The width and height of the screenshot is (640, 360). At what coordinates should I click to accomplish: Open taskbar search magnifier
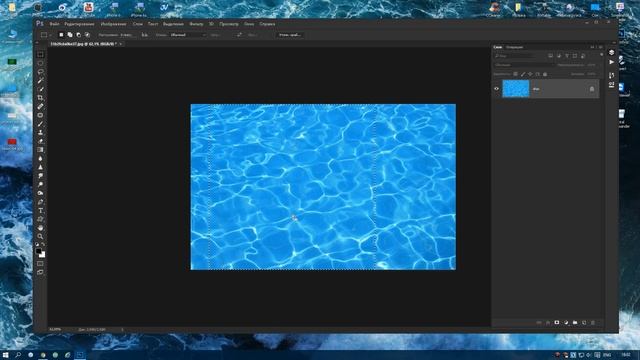point(18,355)
